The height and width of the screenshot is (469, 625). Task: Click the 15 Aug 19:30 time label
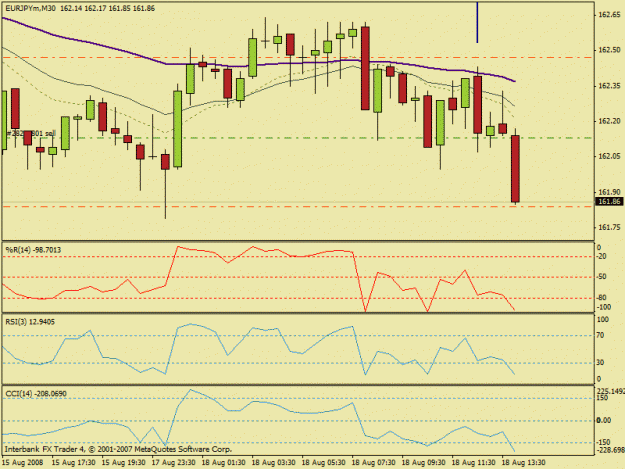(124, 463)
